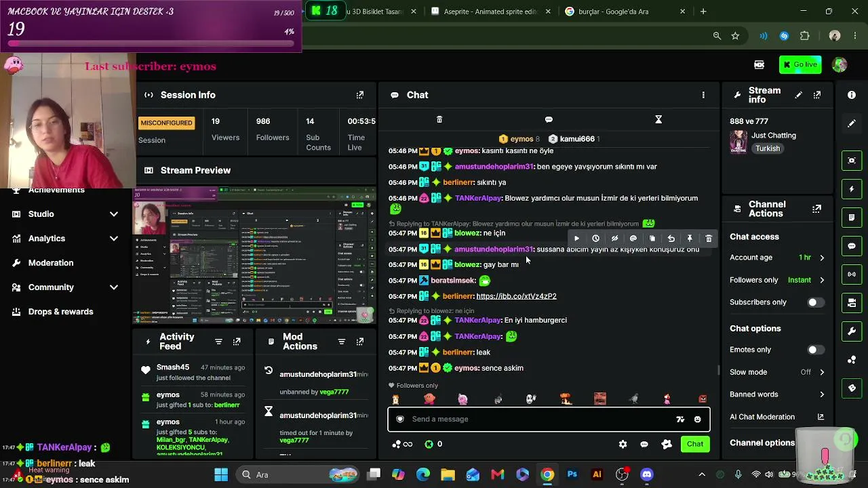Open Photoshop from the taskbar
Screen dimensions: 868x488
pyautogui.click(x=572, y=475)
